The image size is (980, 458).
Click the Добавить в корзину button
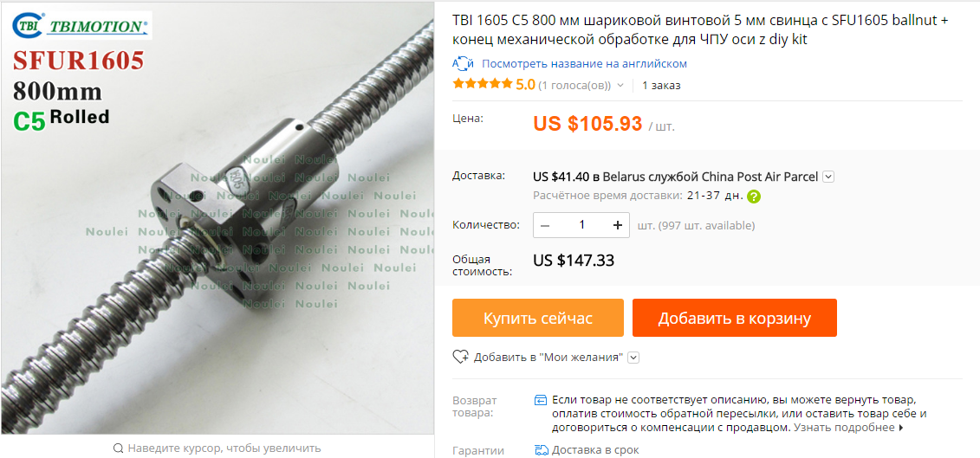[735, 318]
